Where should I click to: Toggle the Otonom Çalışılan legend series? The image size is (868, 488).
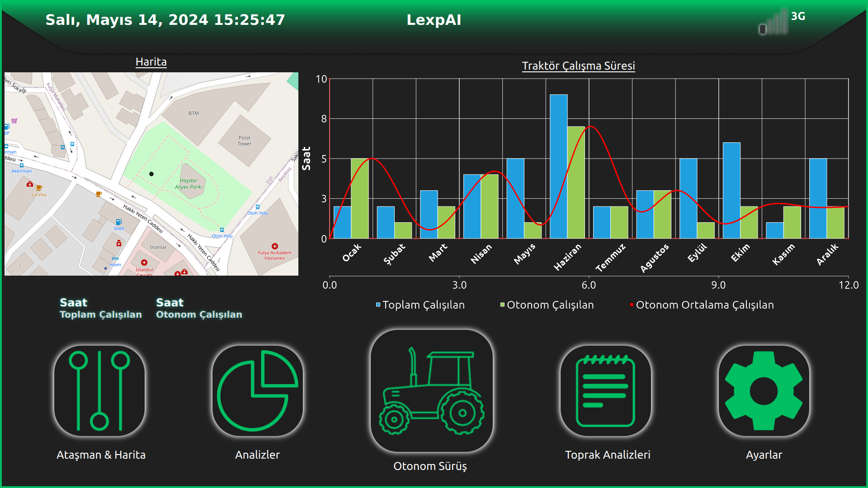[547, 305]
